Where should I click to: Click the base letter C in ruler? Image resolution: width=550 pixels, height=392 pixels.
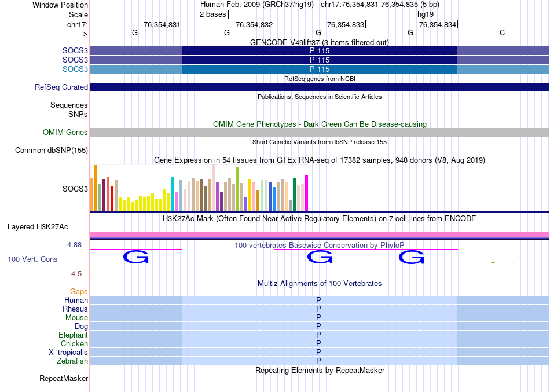(502, 33)
